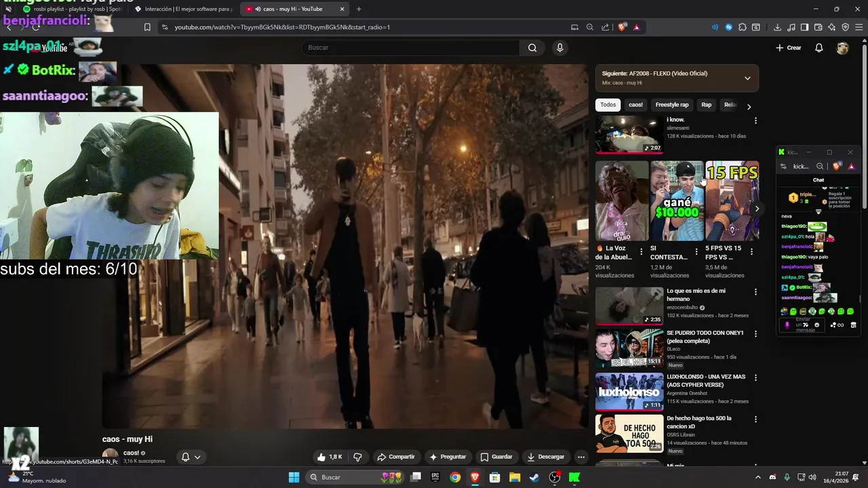Click the YouTube search magnifier button
The height and width of the screenshot is (488, 868).
pyautogui.click(x=532, y=47)
